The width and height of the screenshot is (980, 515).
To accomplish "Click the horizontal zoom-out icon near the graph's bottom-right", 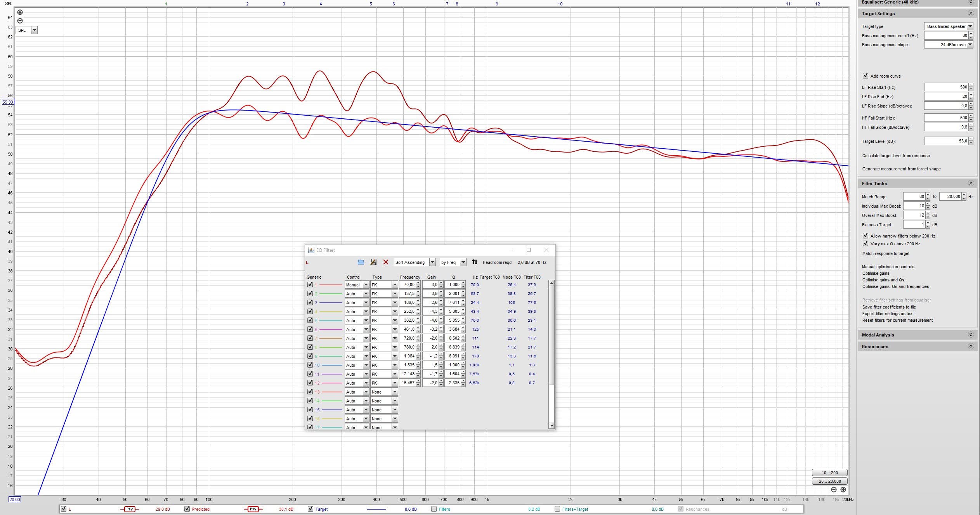I will pos(834,490).
